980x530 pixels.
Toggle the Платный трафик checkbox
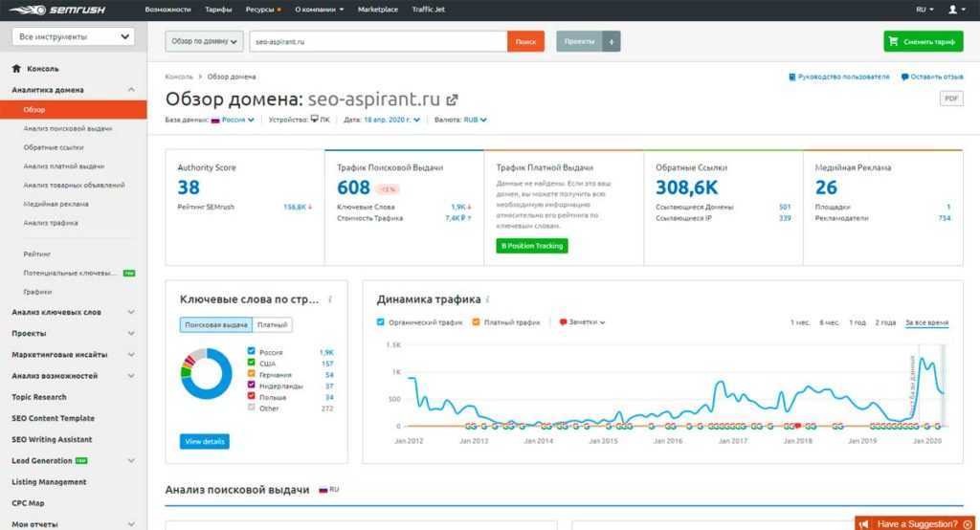coord(476,322)
